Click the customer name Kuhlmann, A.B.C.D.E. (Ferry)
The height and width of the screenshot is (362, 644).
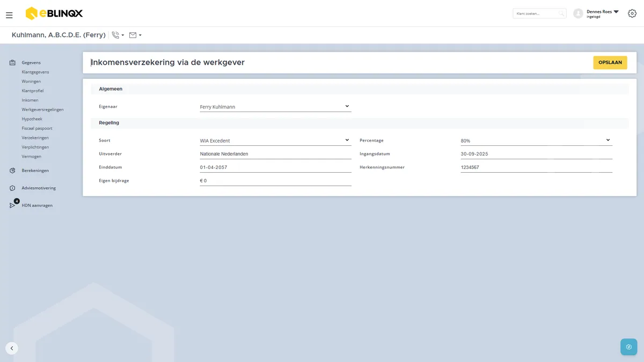(58, 35)
